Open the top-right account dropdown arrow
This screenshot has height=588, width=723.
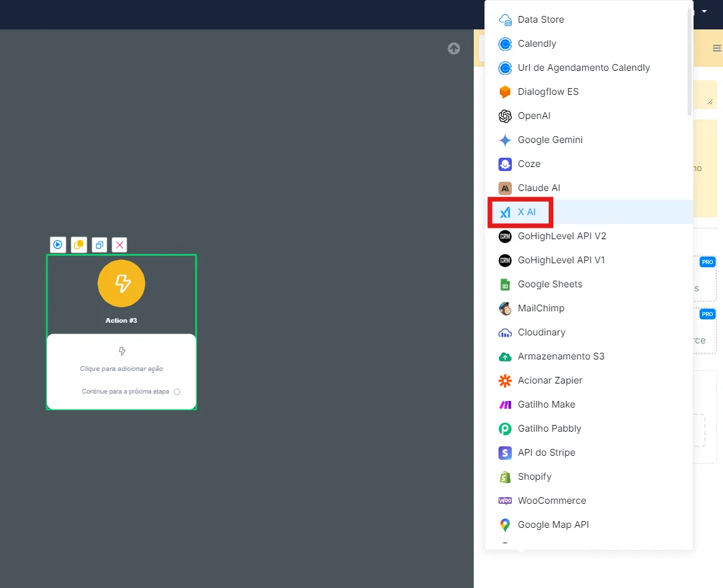coord(704,11)
